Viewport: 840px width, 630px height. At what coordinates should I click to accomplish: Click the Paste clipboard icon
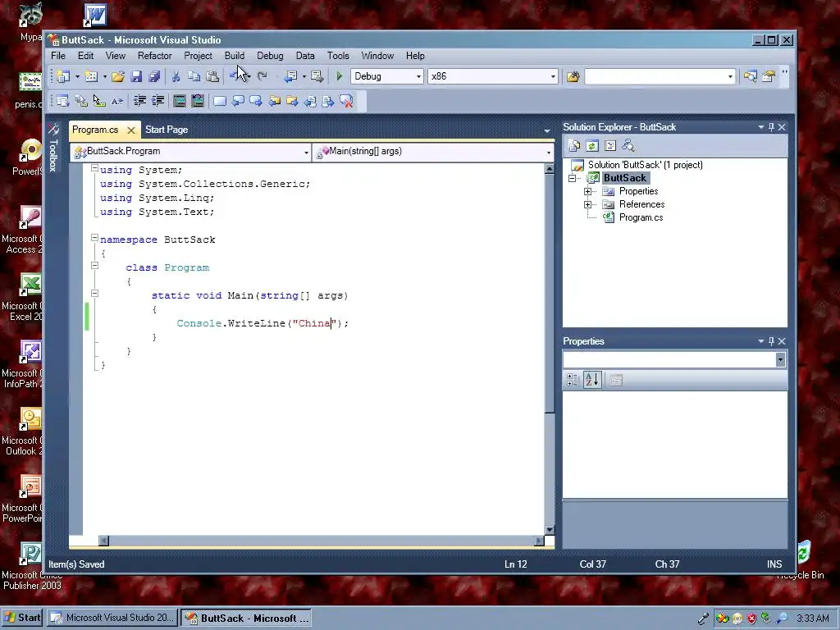tap(212, 76)
